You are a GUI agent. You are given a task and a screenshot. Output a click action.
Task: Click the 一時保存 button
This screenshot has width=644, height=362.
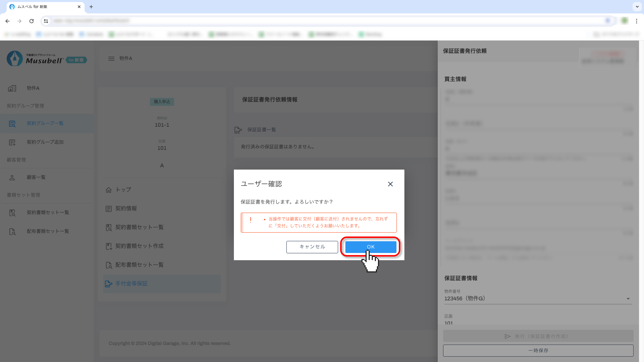[538, 350]
